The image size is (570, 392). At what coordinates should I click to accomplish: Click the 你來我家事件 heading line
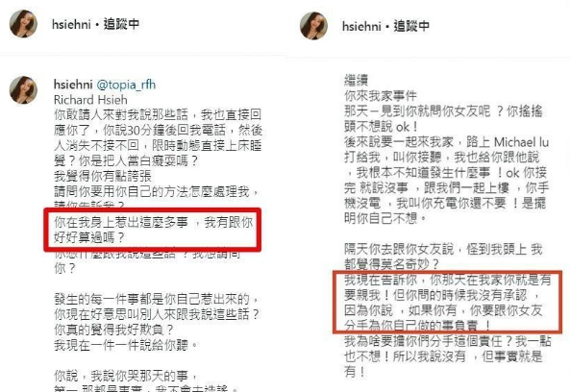pos(381,95)
